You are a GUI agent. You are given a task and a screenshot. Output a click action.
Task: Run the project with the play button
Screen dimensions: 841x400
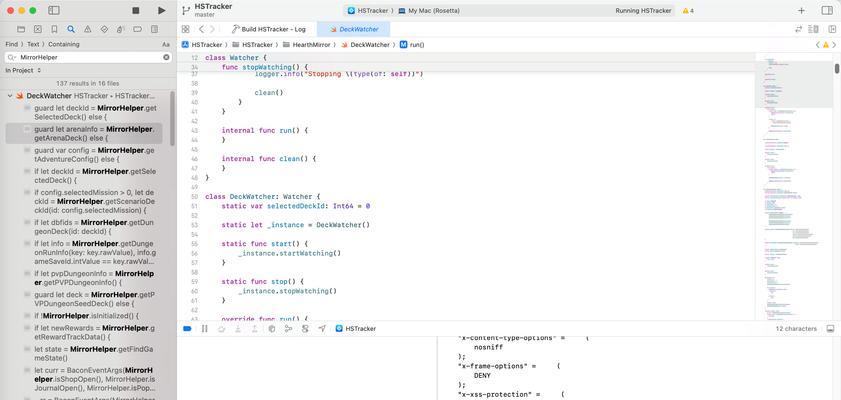pyautogui.click(x=162, y=10)
